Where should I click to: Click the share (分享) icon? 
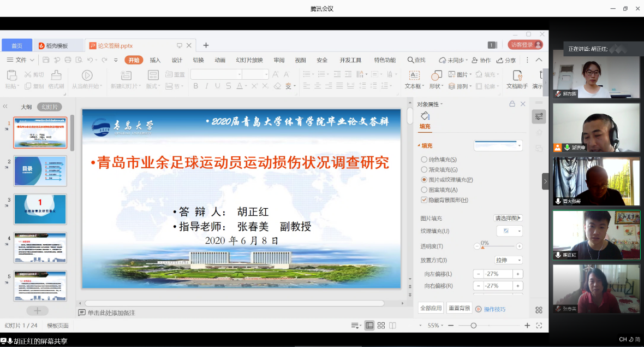click(x=500, y=60)
